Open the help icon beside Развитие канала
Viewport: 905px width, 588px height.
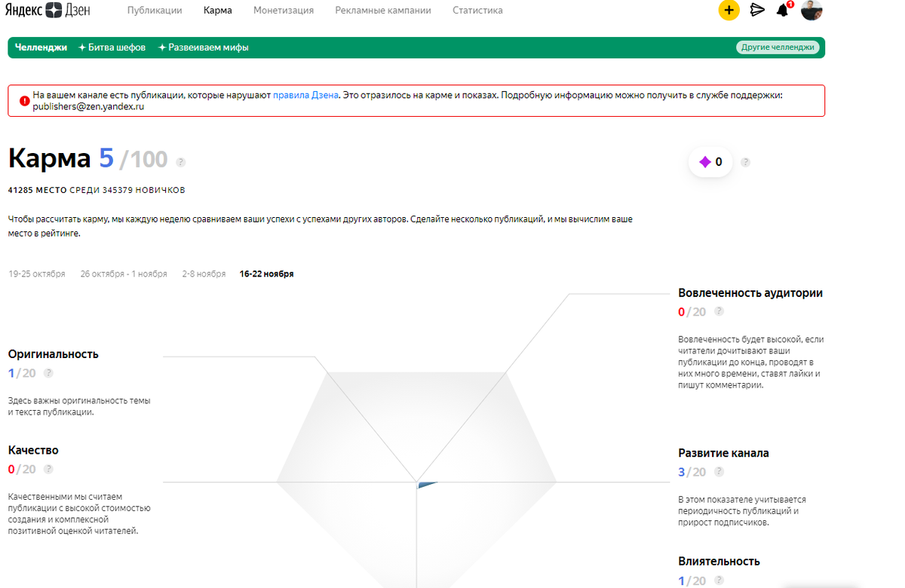[x=719, y=472]
